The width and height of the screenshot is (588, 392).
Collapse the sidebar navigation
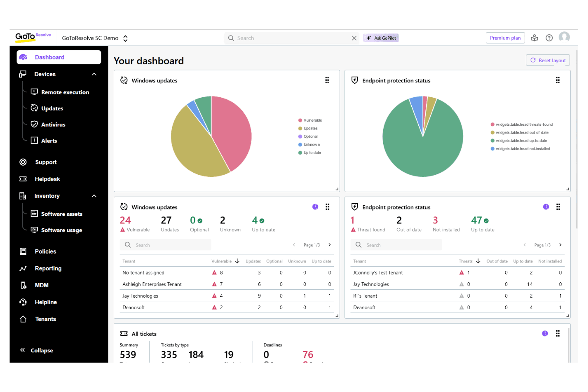pos(36,350)
